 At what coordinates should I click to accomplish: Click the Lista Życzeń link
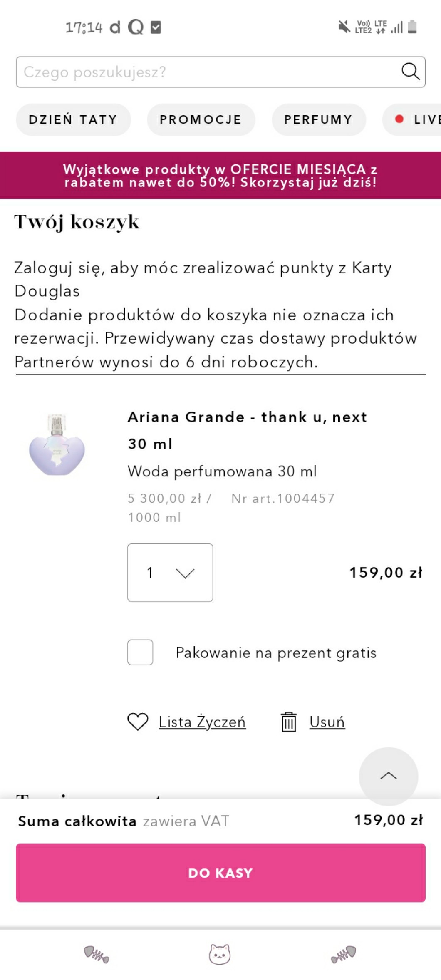202,722
